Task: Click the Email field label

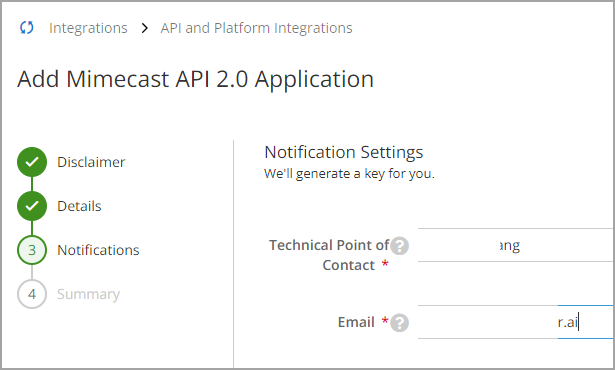Action: click(356, 322)
